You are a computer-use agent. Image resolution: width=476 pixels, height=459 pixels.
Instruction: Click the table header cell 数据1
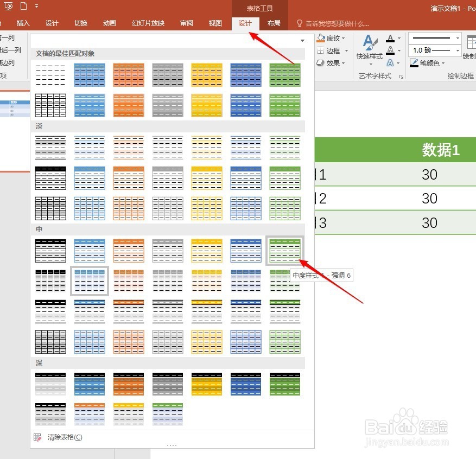tap(441, 150)
